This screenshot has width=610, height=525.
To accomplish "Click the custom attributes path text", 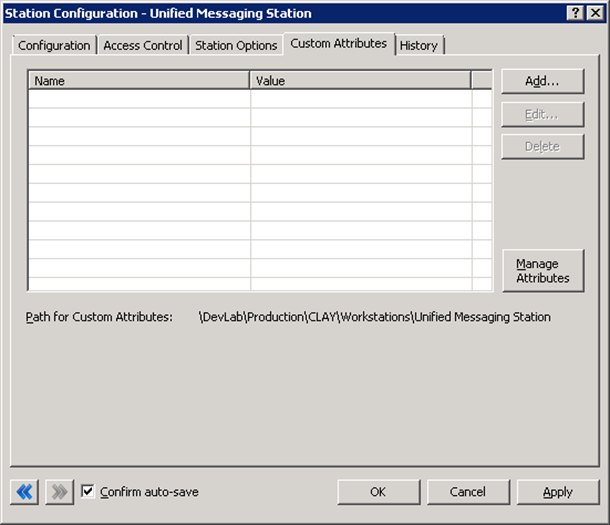I will 375,317.
